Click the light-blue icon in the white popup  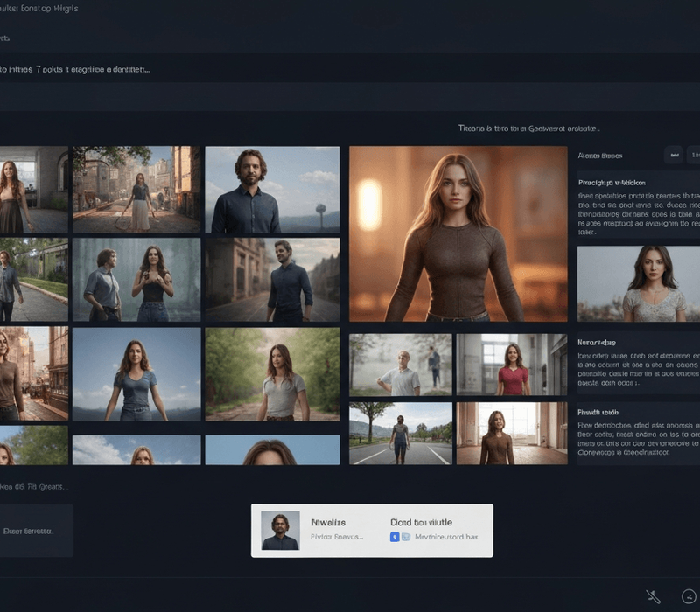[x=406, y=537]
